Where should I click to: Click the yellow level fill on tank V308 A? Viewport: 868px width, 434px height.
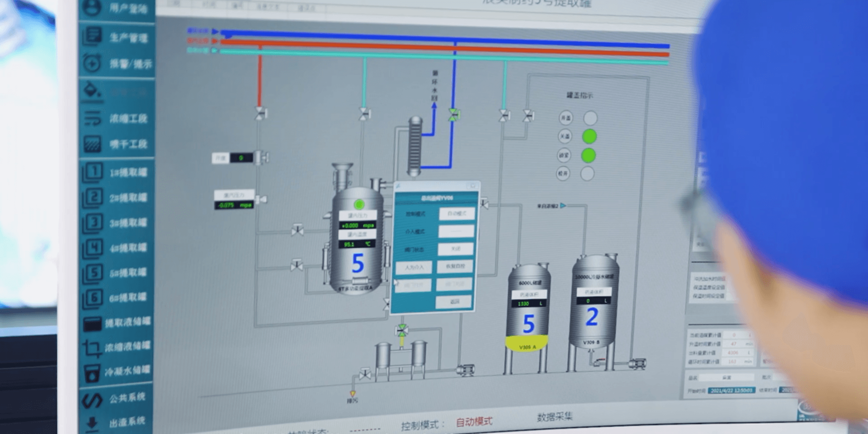(527, 343)
